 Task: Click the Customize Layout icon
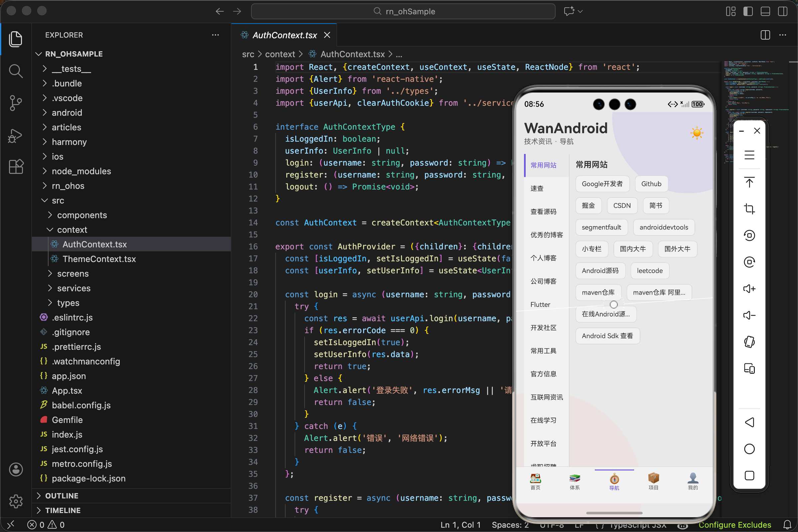[x=731, y=12]
